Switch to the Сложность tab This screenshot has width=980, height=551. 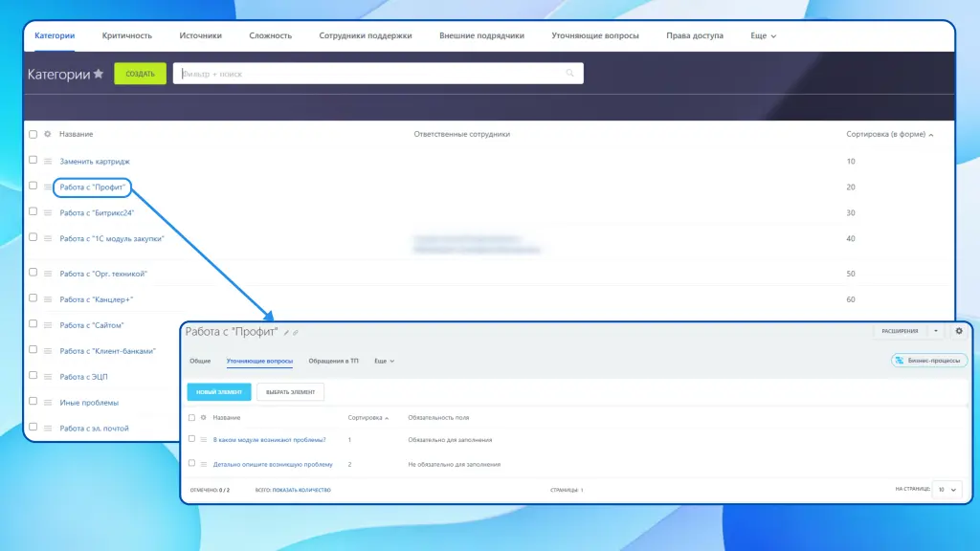click(x=271, y=35)
